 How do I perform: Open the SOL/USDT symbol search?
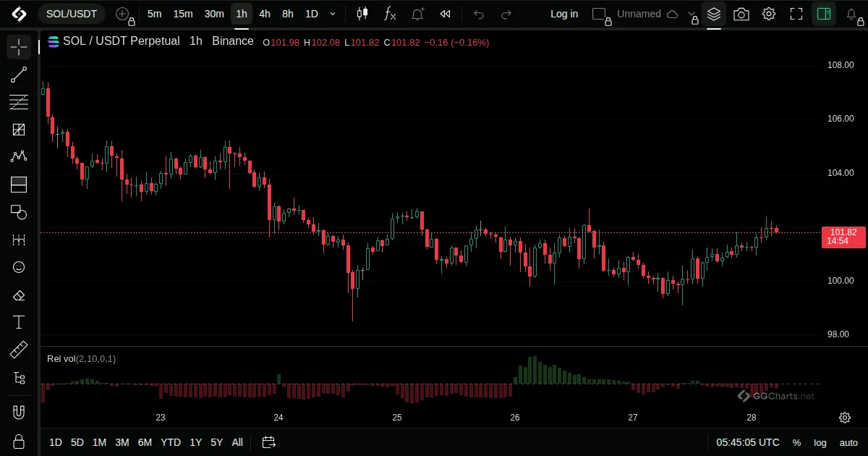(x=72, y=14)
